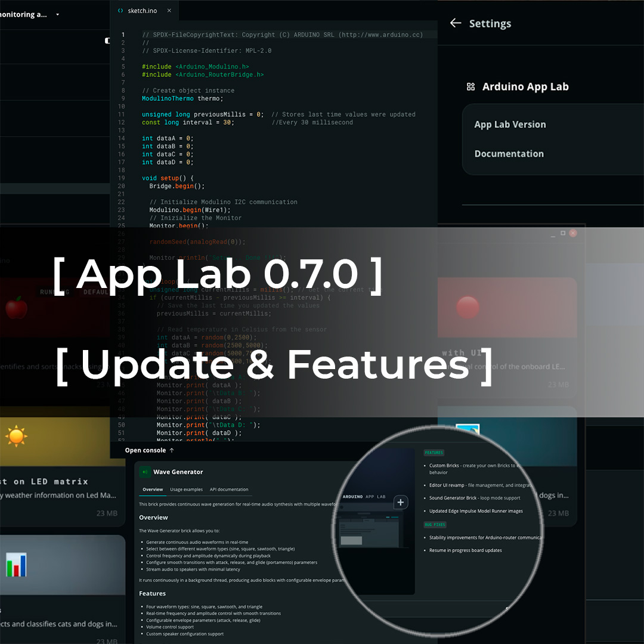Open the sun icon LED matrix card
This screenshot has height=644, width=644.
coord(61,466)
